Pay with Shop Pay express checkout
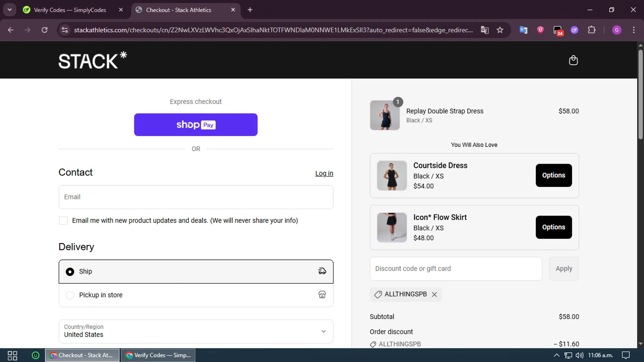This screenshot has width=644, height=362. coord(196,125)
